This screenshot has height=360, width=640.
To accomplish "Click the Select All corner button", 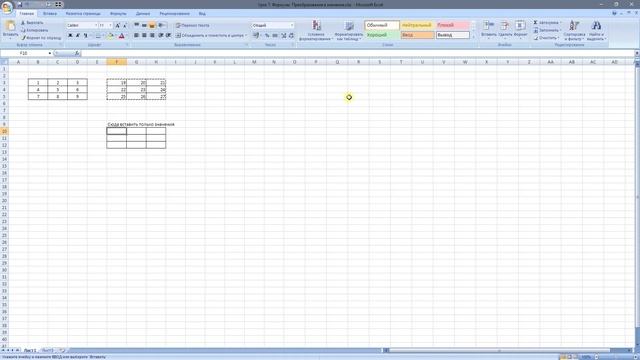I will (x=4, y=62).
